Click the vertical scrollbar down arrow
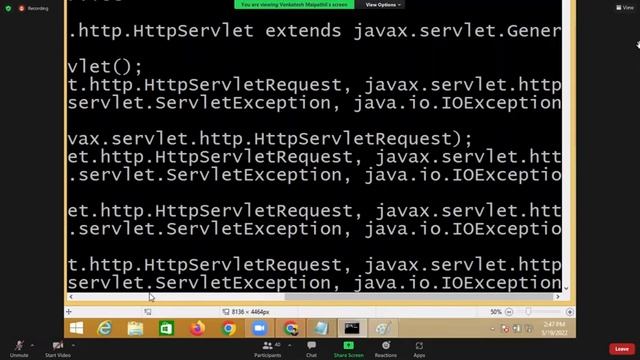The image size is (640, 360). coord(566,289)
